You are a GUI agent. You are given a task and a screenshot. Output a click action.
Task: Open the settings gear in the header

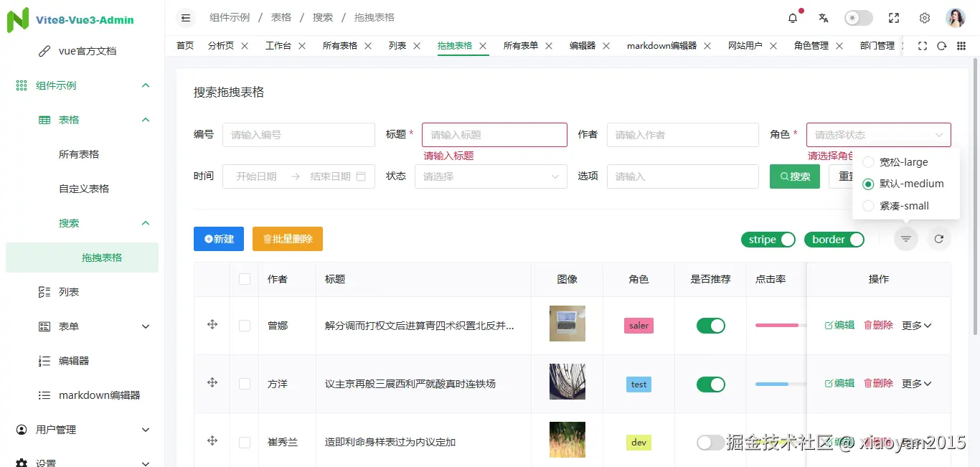click(x=925, y=18)
